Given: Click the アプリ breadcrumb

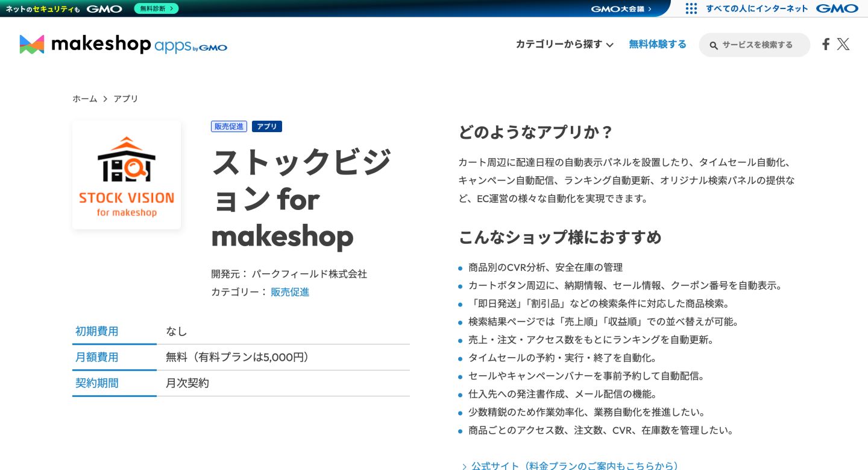Looking at the screenshot, I should pos(126,98).
